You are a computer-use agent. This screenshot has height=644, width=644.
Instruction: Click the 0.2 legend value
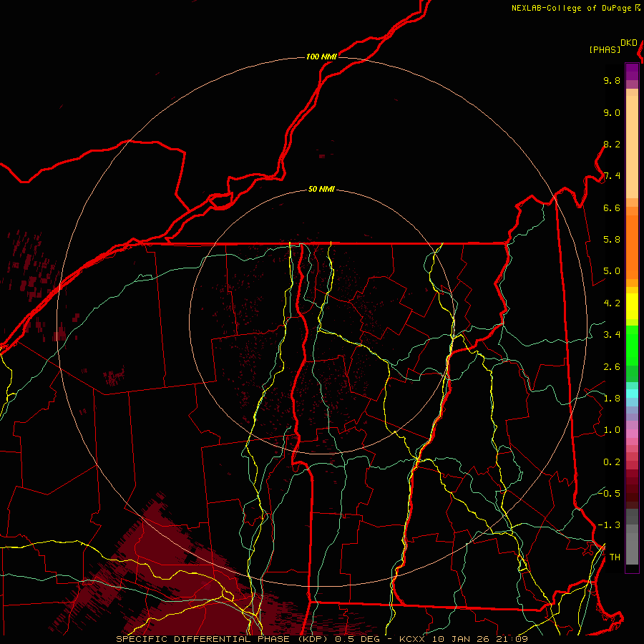click(x=612, y=462)
